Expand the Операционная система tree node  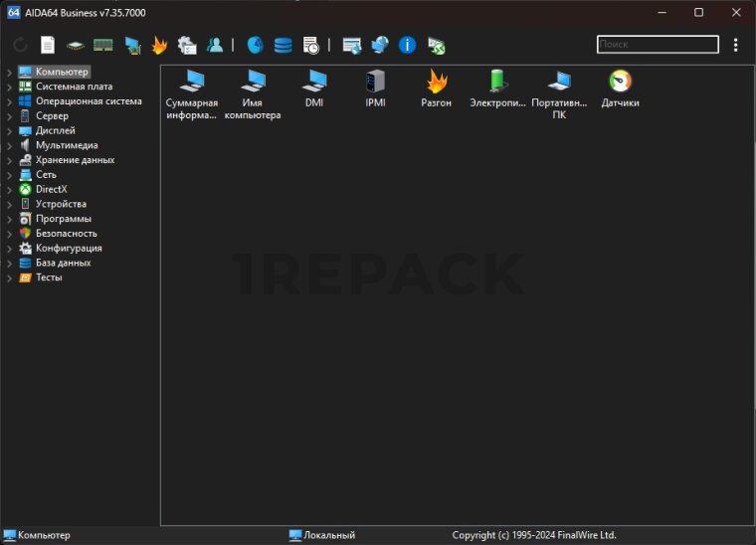coord(9,101)
